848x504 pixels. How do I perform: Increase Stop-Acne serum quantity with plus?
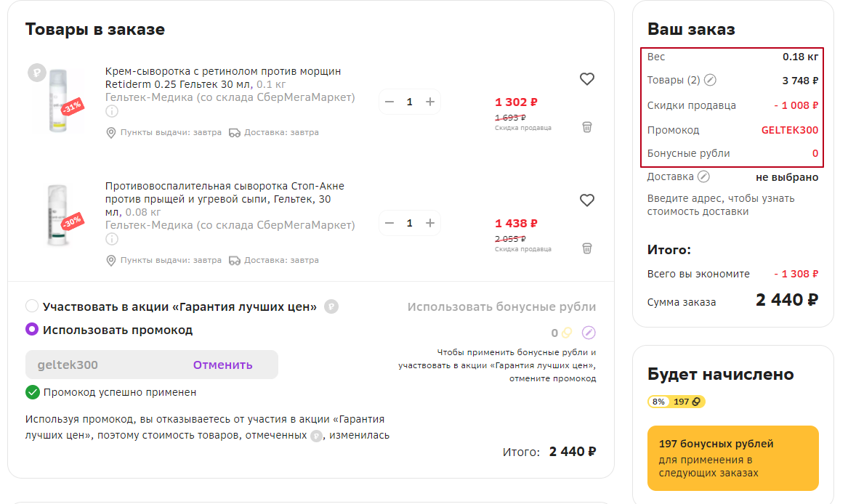point(430,223)
